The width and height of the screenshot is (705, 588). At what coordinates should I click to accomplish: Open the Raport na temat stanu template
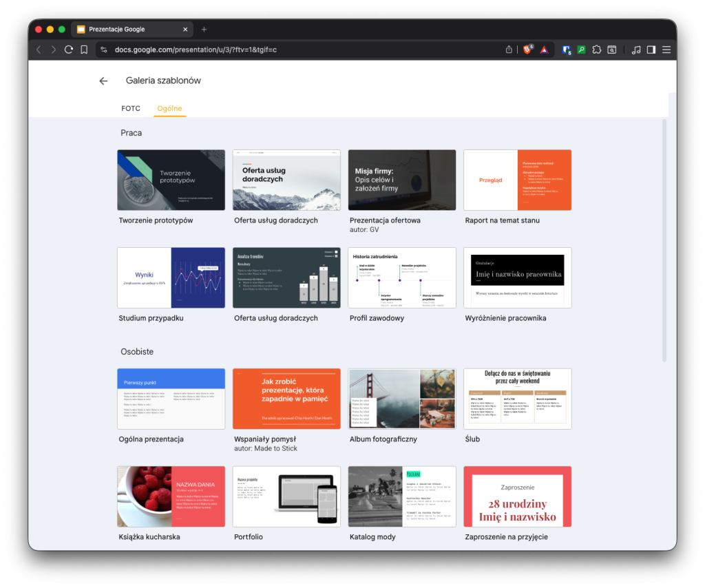[518, 180]
